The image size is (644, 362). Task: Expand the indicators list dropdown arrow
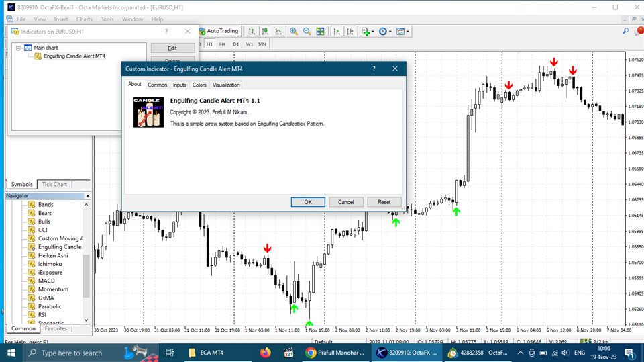coord(372,32)
